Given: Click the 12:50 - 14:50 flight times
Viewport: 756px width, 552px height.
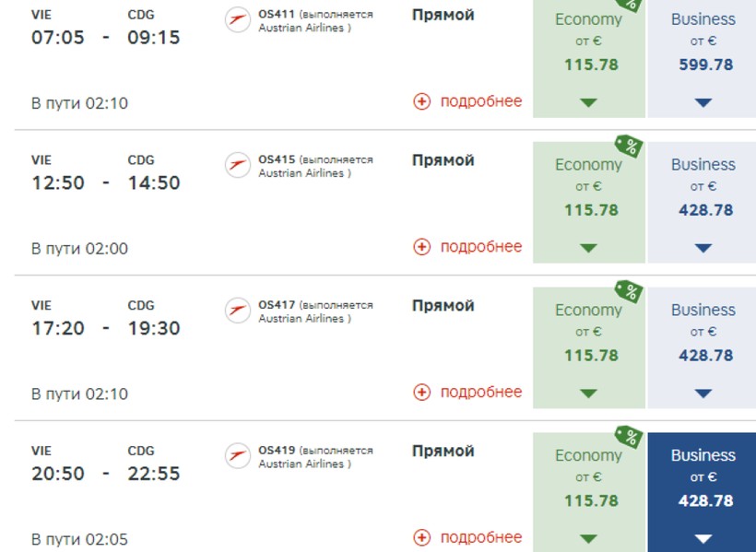Looking at the screenshot, I should (105, 183).
